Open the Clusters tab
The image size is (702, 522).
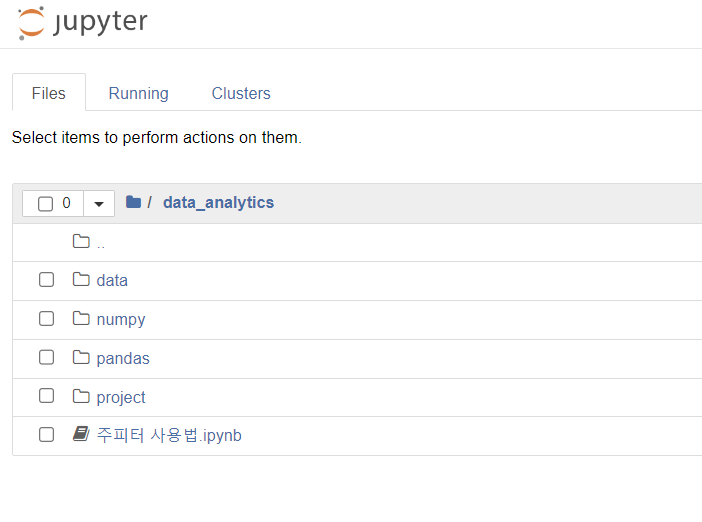(x=241, y=93)
